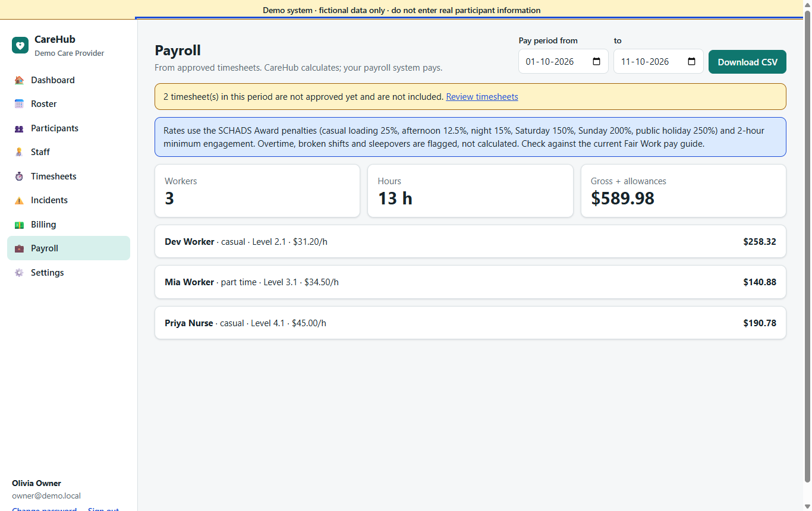Click the Sign out link
The image size is (812, 511).
coord(103,509)
